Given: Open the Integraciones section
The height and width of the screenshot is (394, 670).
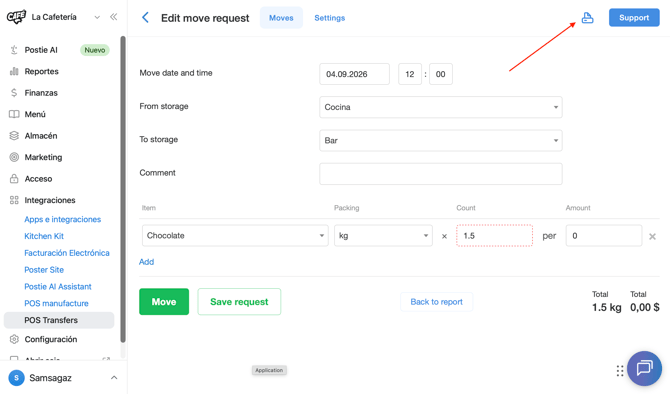Looking at the screenshot, I should click(50, 200).
